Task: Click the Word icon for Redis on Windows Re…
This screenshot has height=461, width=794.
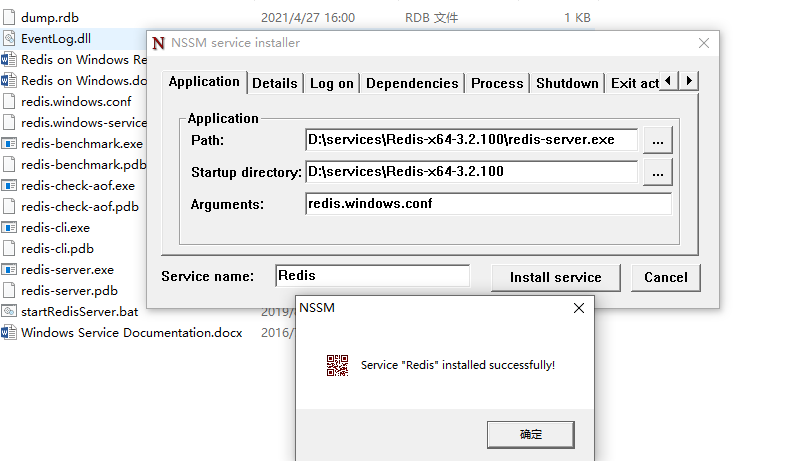Action: (9, 60)
